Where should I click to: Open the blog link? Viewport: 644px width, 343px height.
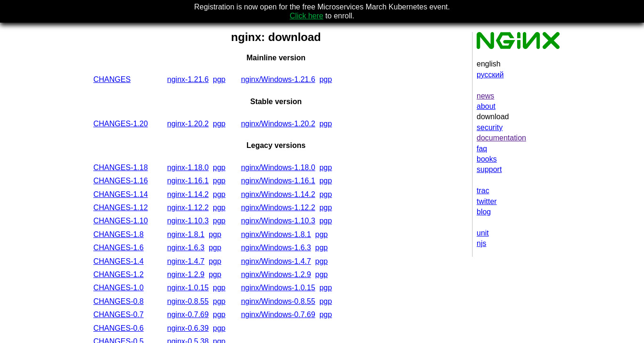click(484, 212)
